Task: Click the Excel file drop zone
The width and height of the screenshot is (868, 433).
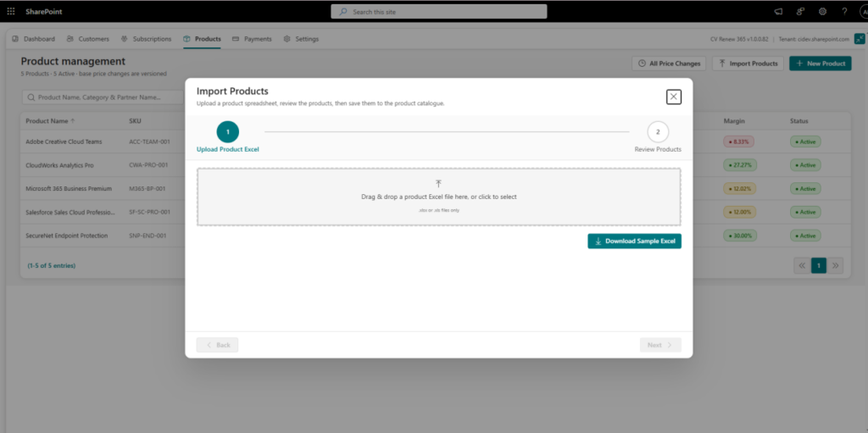Action: coord(439,197)
